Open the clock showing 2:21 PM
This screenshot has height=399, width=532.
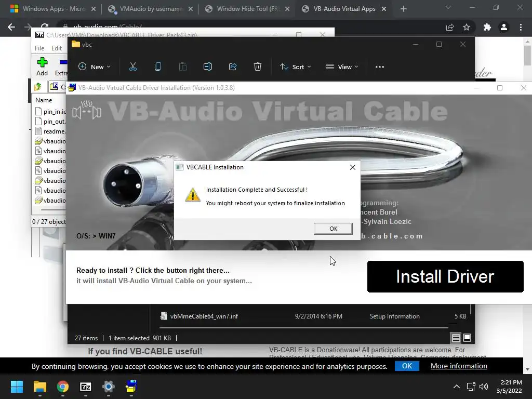pos(509,387)
